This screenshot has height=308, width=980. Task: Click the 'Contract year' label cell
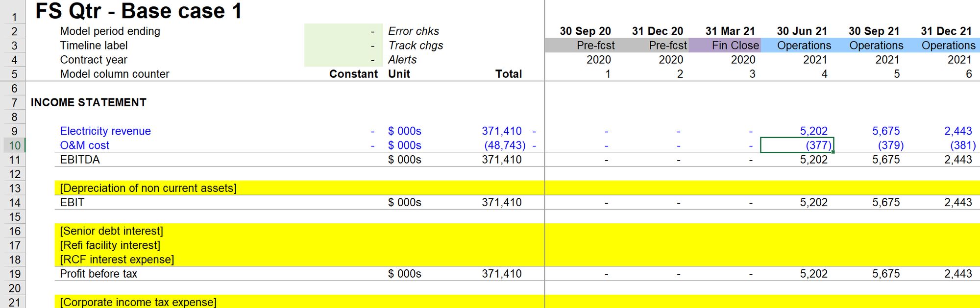point(94,60)
